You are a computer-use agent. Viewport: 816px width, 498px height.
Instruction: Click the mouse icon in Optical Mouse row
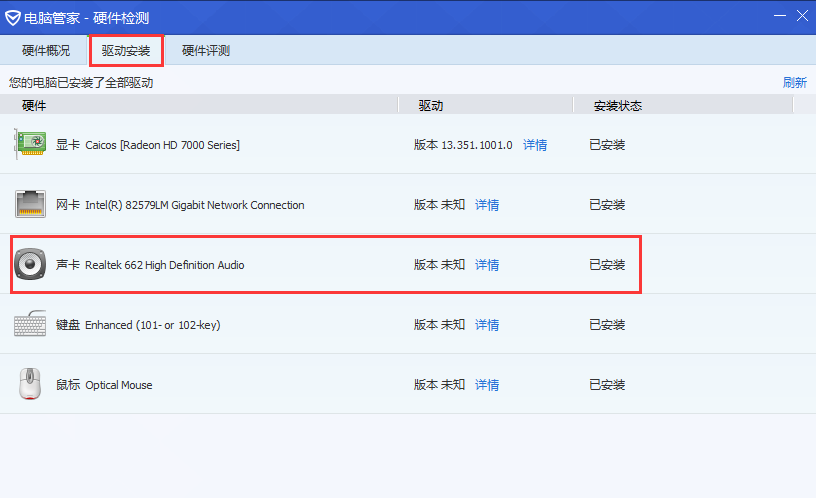(x=30, y=384)
